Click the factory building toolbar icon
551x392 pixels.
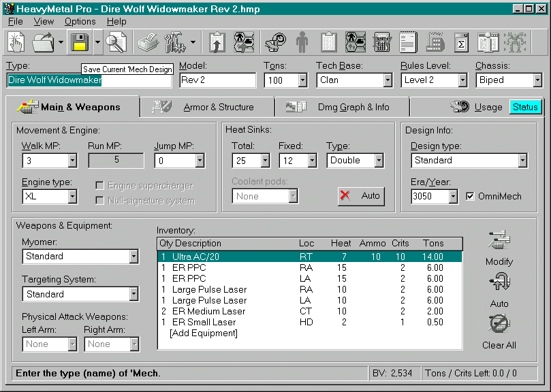pyautogui.click(x=435, y=42)
